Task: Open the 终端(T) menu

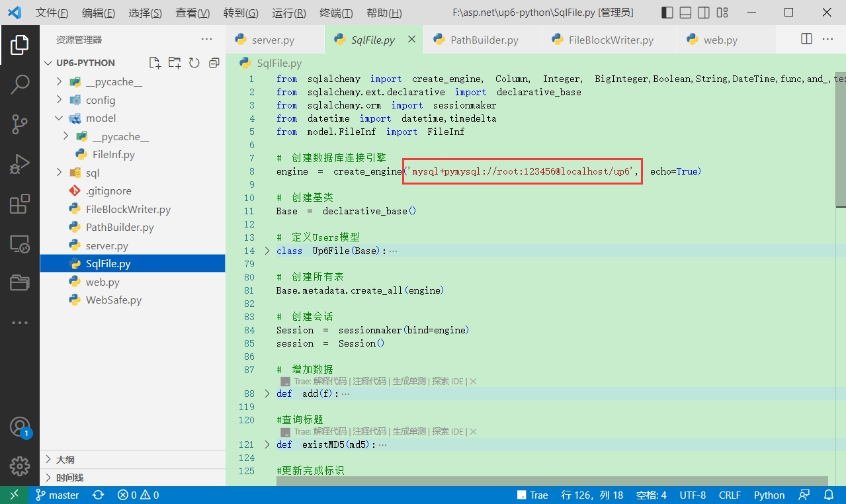Action: click(x=336, y=13)
